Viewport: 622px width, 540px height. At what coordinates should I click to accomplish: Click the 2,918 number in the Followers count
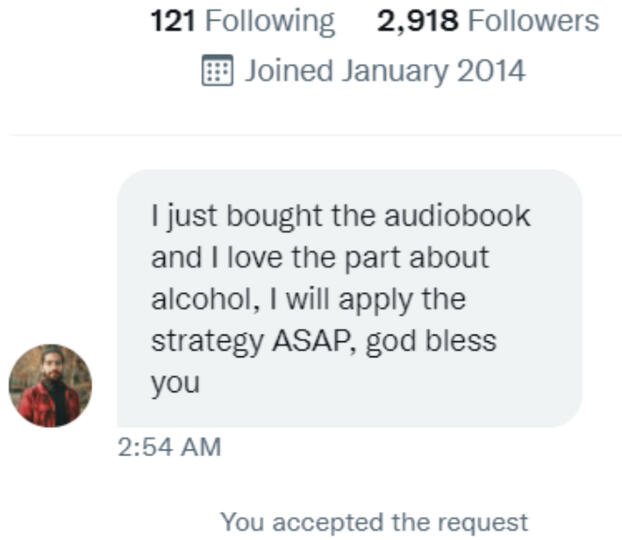(x=418, y=21)
